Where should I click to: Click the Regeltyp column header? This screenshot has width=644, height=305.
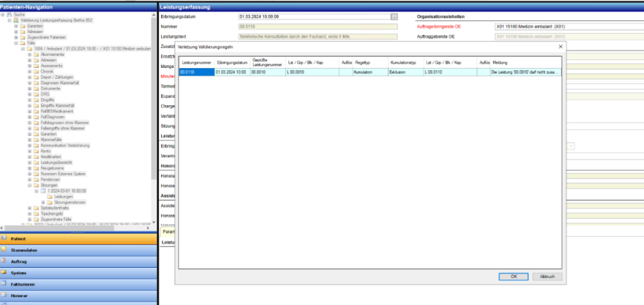370,62
